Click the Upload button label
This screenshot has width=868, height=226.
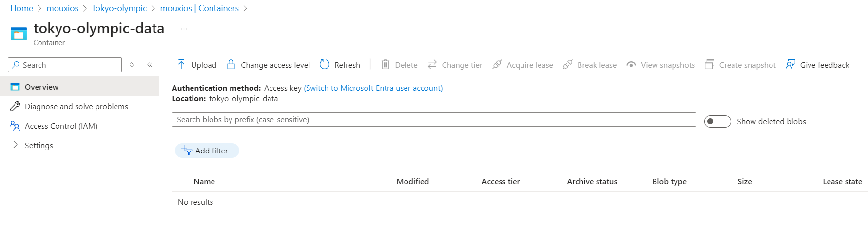point(204,65)
